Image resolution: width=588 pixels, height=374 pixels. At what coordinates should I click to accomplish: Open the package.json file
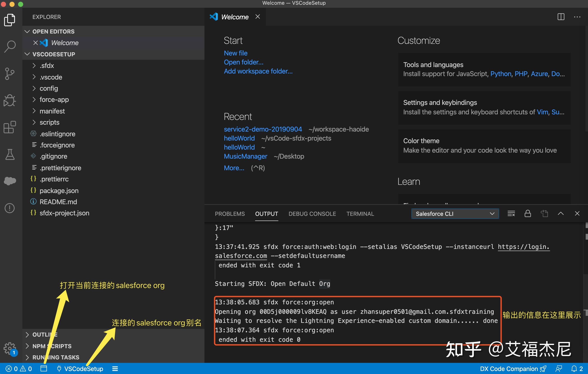pyautogui.click(x=113, y=190)
